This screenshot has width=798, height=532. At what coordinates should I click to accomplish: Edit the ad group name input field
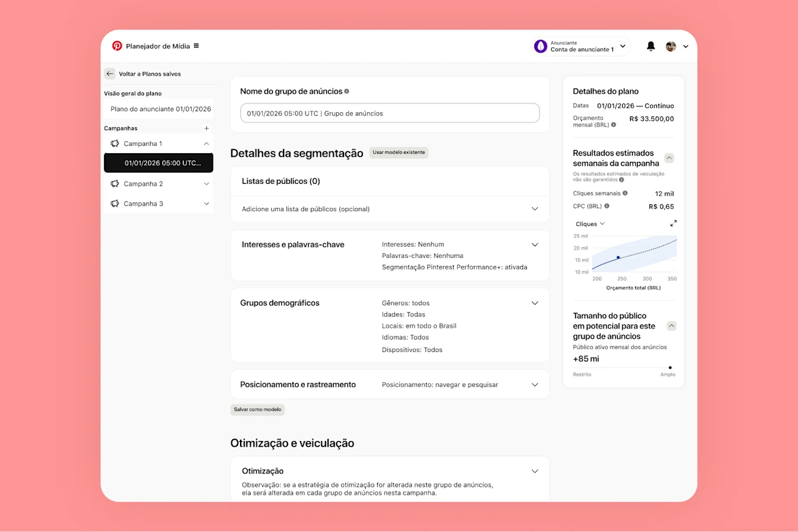389,113
